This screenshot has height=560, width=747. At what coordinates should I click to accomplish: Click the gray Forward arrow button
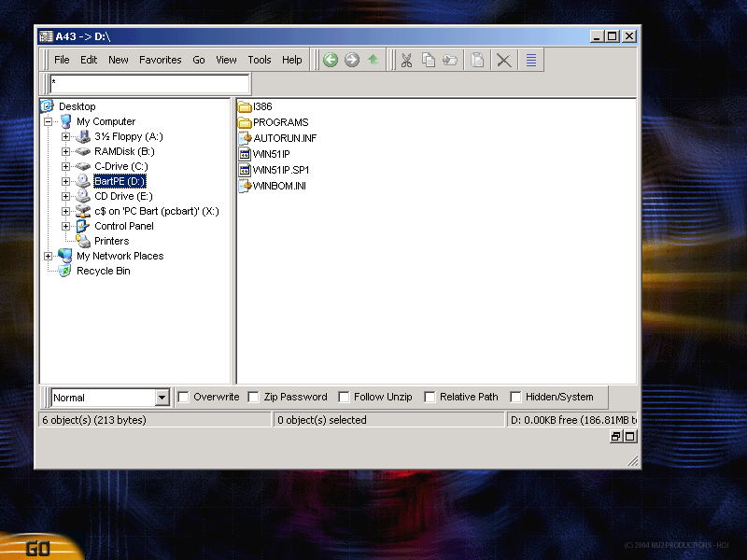click(352, 60)
